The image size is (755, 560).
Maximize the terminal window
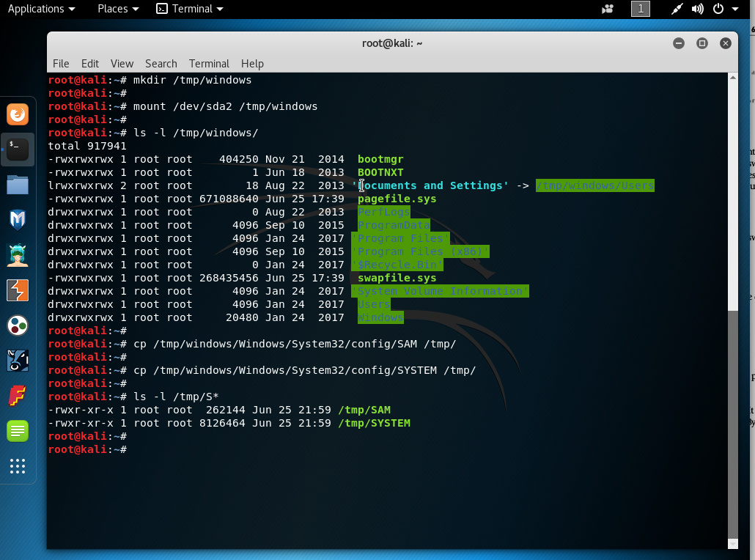coord(701,43)
